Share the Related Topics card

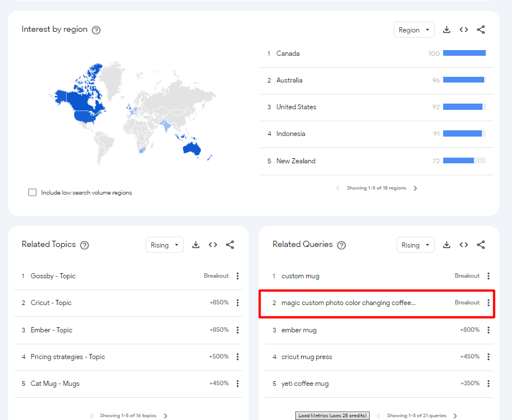tap(230, 245)
